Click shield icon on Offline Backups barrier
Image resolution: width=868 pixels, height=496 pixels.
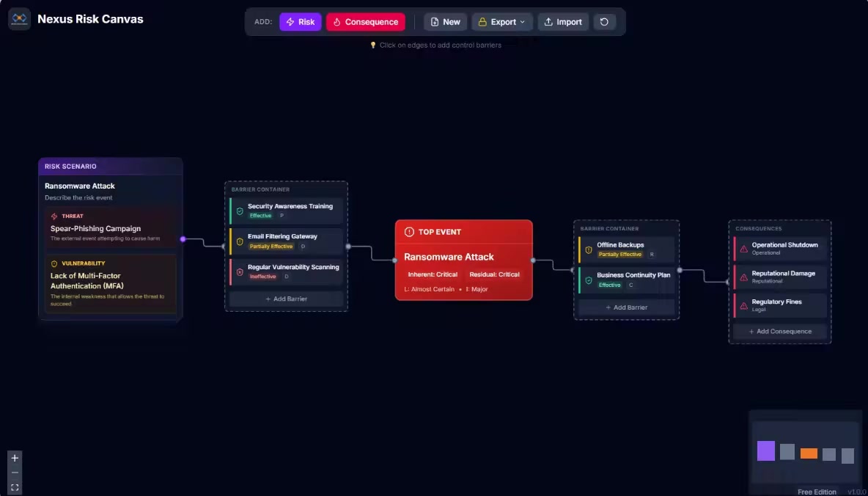tap(589, 249)
